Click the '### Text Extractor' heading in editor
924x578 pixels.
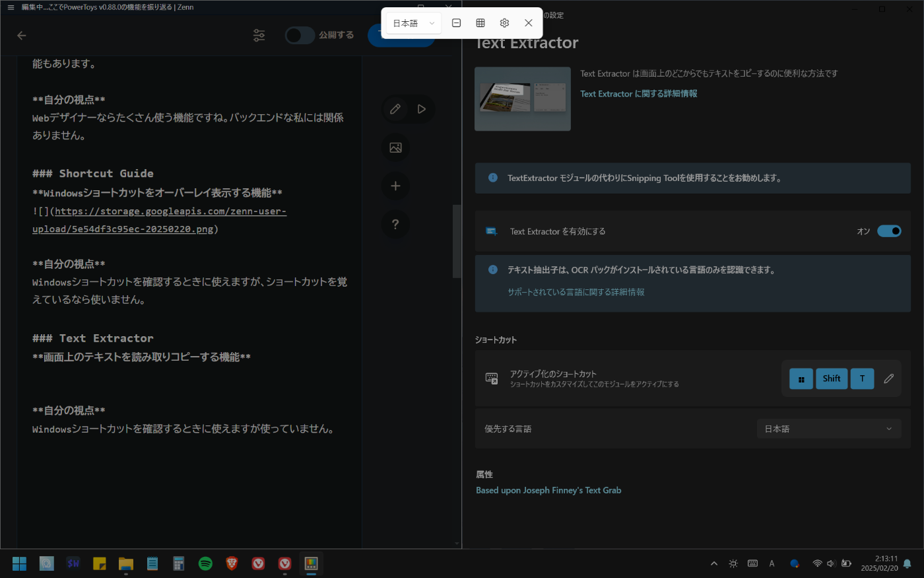coord(93,338)
